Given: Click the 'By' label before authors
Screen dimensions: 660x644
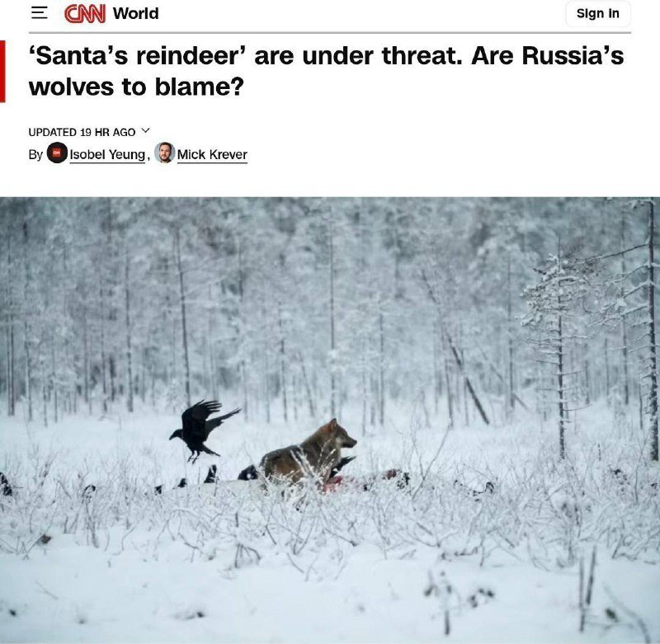Looking at the screenshot, I should tap(35, 154).
